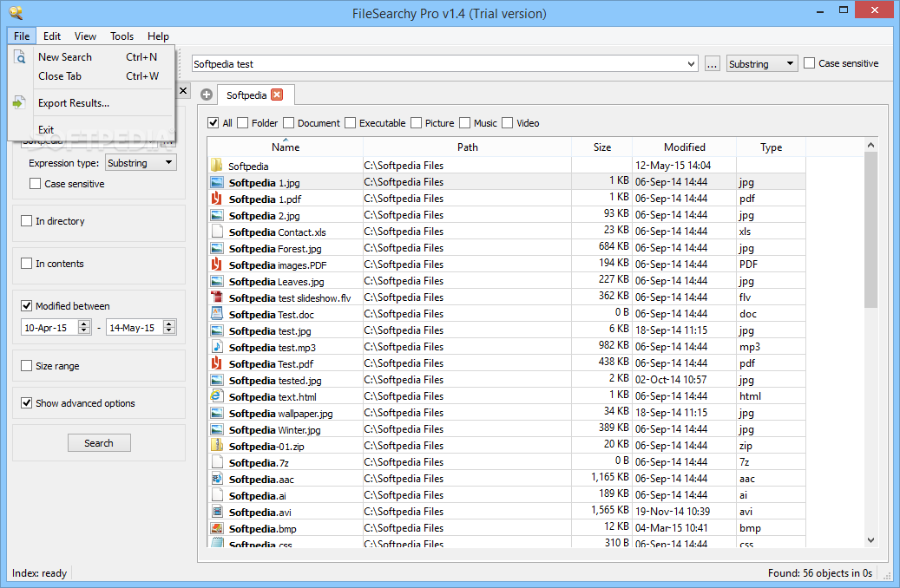Click the toolbar browse ellipsis button

pyautogui.click(x=712, y=63)
